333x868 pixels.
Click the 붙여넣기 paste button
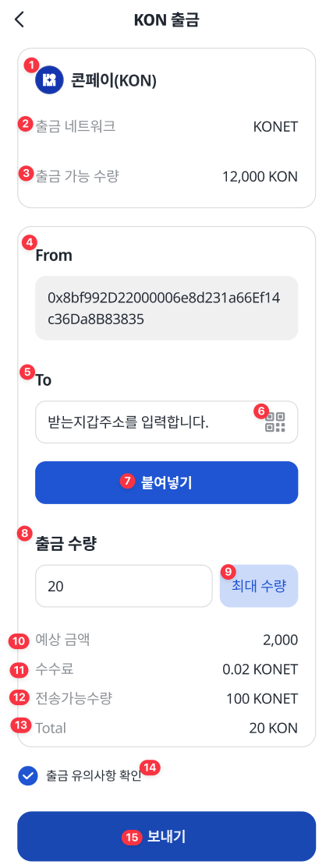pyautogui.click(x=167, y=482)
